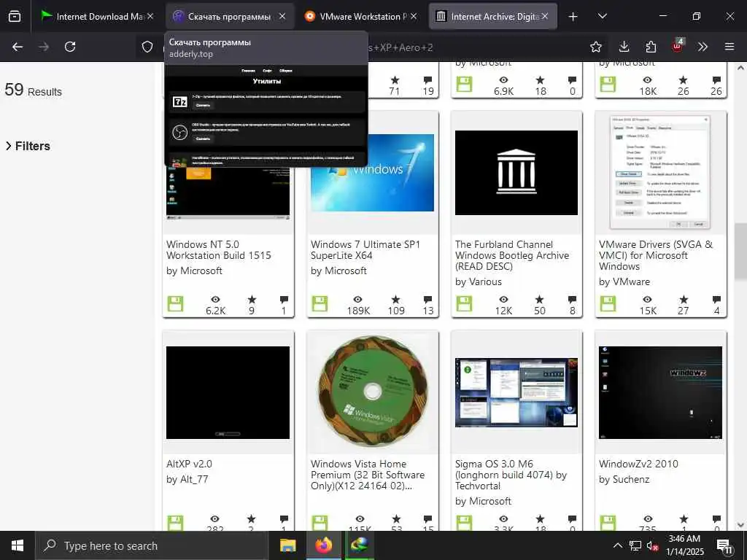Open a new browser tab
The image size is (747, 560).
pyautogui.click(x=573, y=17)
